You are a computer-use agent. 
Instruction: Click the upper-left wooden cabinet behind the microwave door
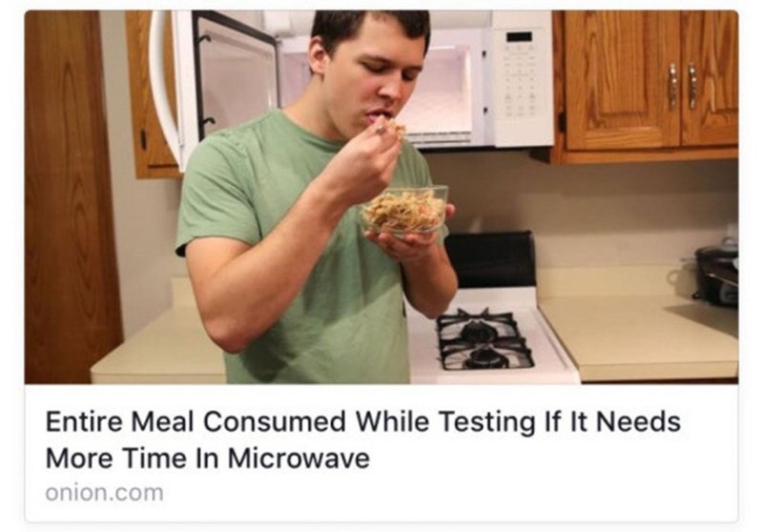coord(151,94)
